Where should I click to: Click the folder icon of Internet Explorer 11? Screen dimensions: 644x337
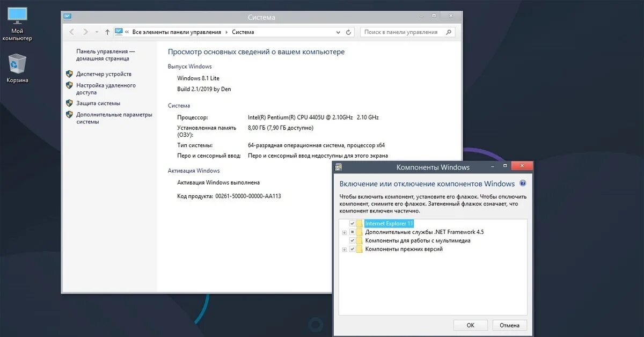[x=360, y=223]
